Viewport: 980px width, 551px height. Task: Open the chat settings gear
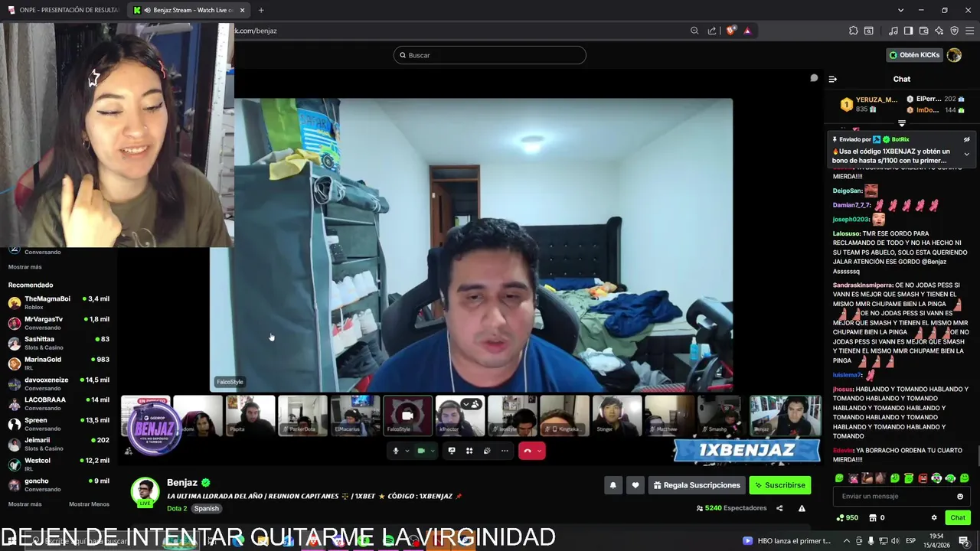pyautogui.click(x=934, y=518)
